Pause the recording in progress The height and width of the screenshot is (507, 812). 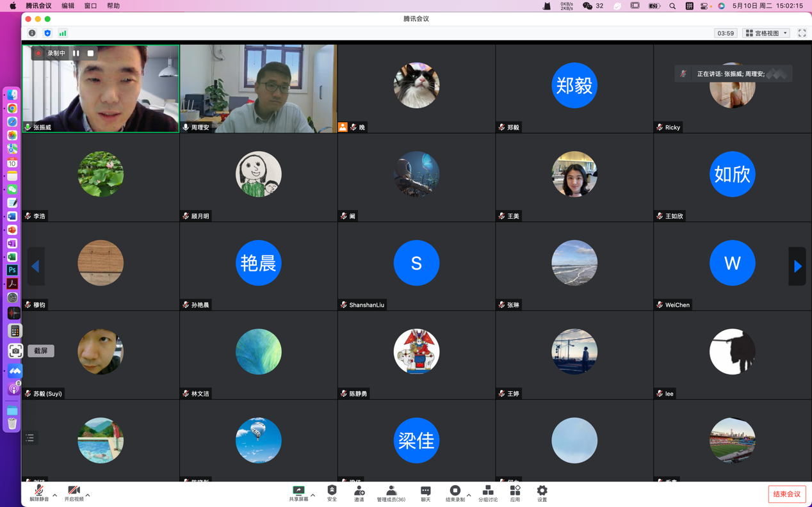pos(76,53)
